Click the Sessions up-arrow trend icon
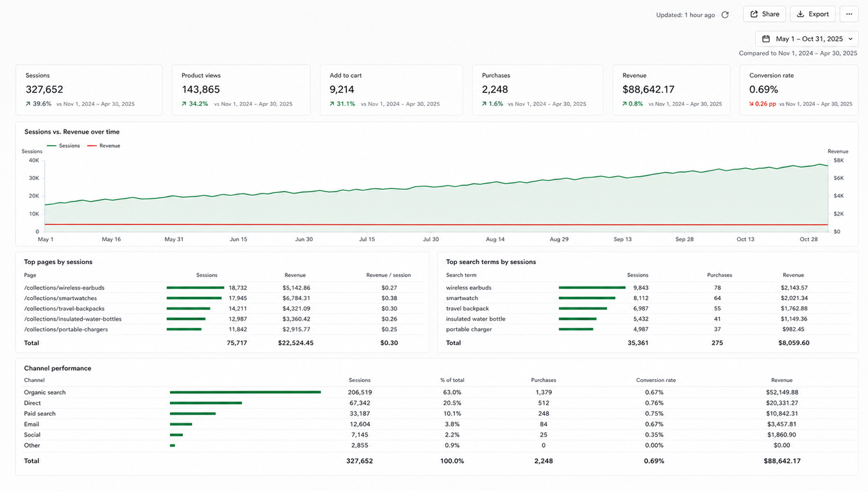 point(28,104)
